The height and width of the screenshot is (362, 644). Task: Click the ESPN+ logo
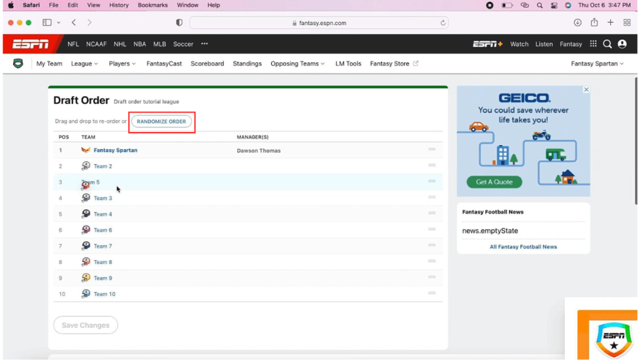[487, 44]
